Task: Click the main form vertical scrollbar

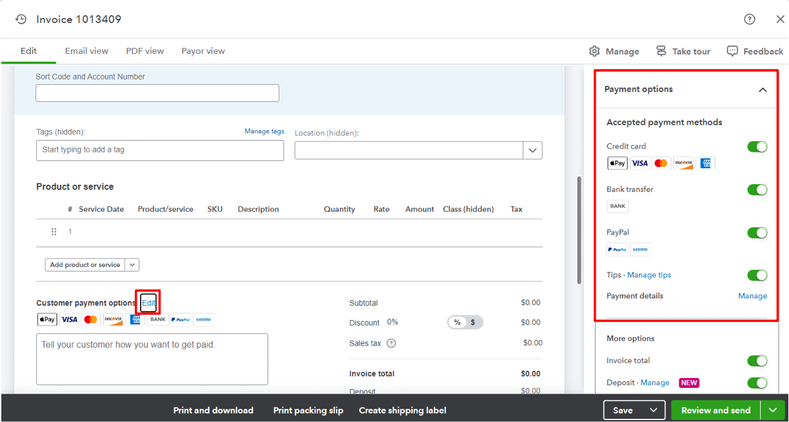Action: click(x=579, y=230)
